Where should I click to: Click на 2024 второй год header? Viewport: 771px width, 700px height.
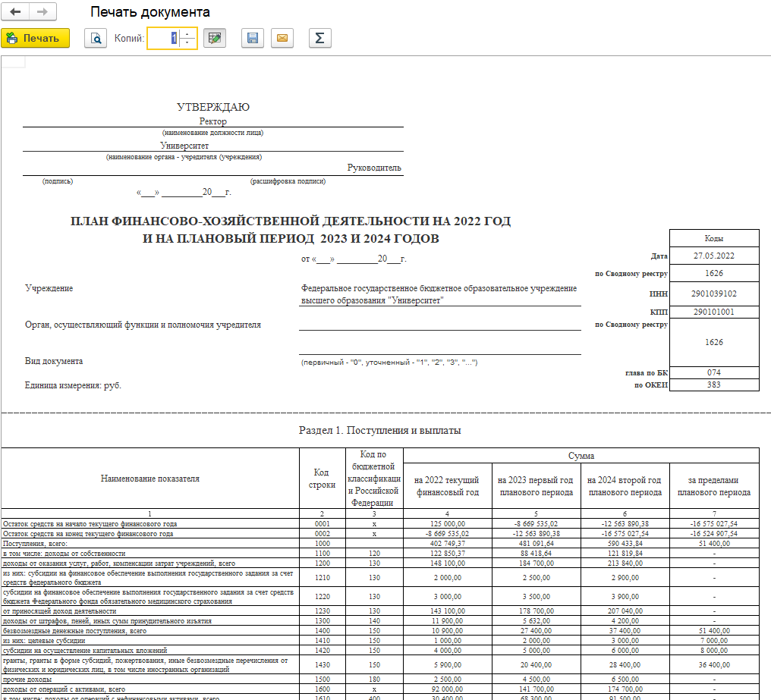click(625, 485)
